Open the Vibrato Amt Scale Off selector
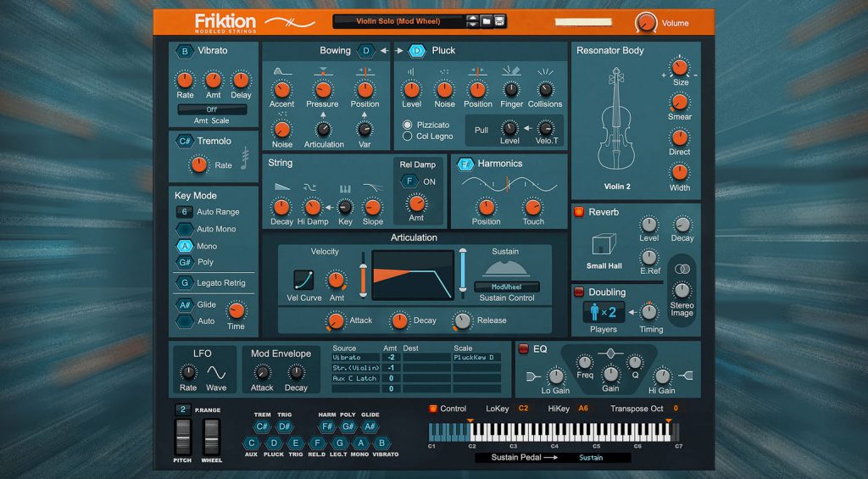 [212, 109]
